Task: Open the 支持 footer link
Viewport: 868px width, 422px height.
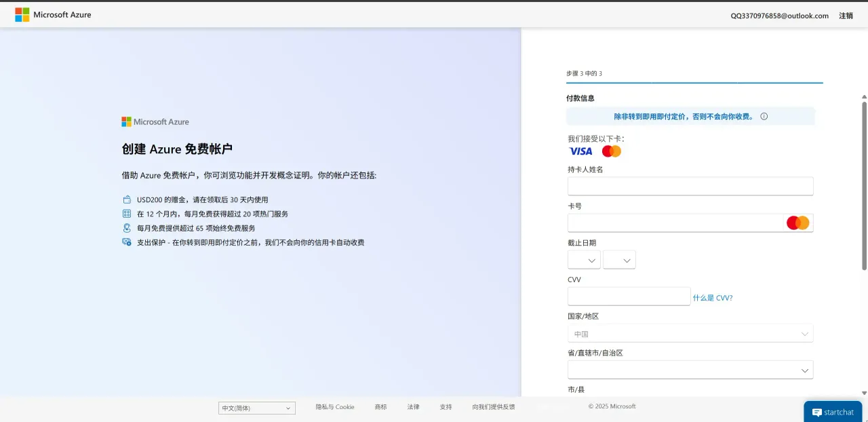Action: click(x=446, y=407)
